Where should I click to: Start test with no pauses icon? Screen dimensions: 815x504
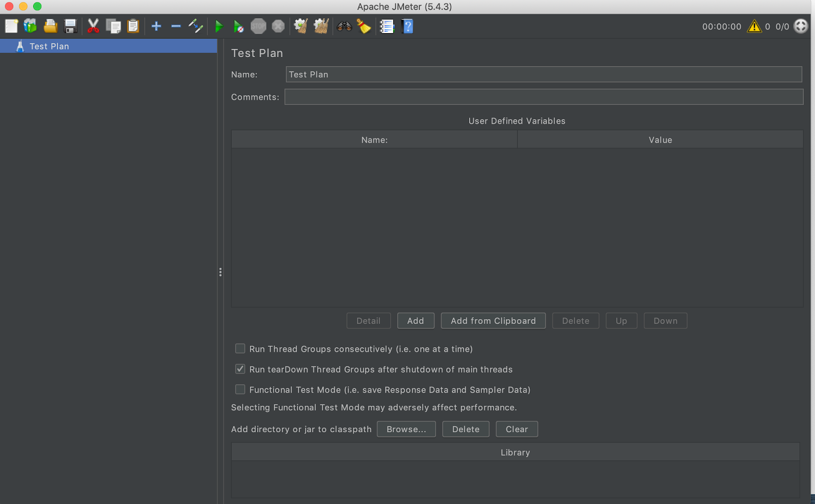pos(238,26)
